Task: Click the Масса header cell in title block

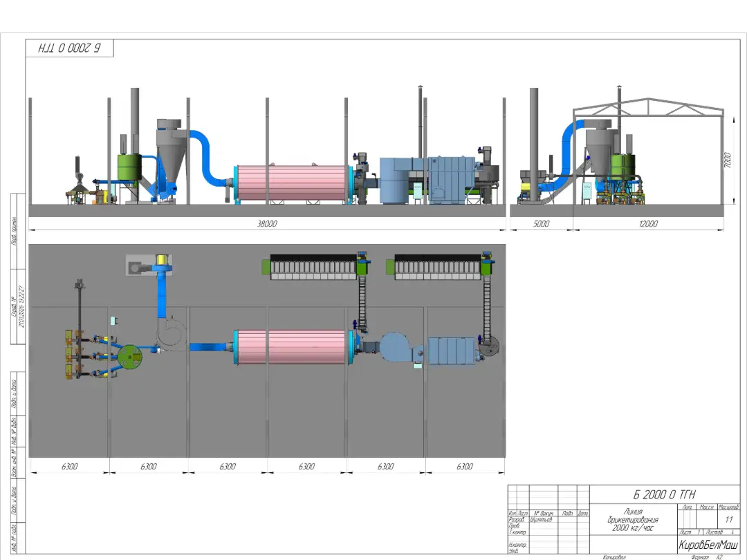Action: 707,507
